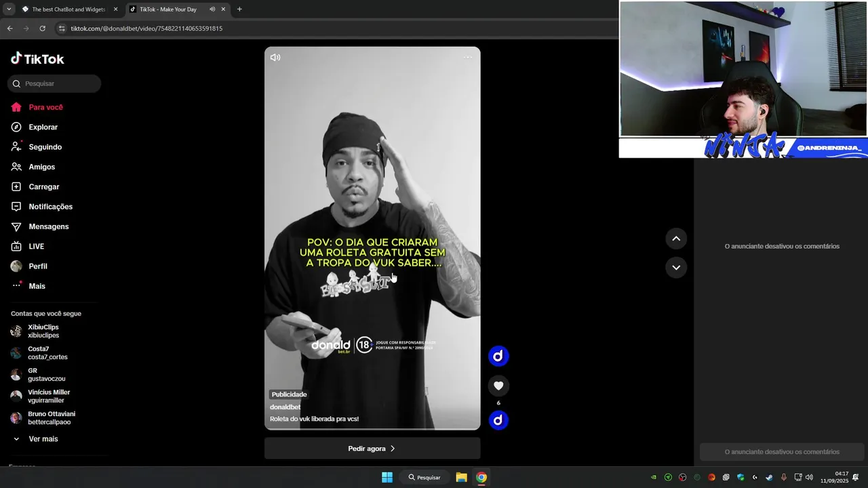Click the TikTok logo

(x=37, y=59)
